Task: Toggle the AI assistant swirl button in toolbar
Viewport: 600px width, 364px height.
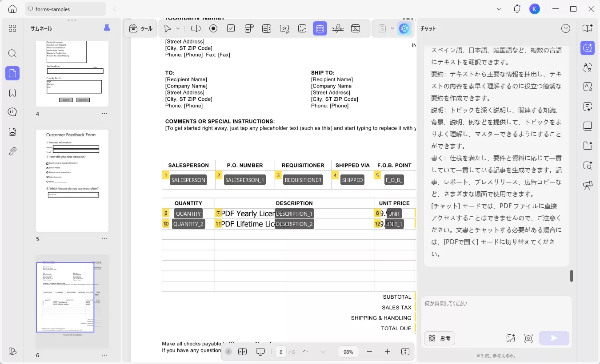Action: (x=404, y=28)
